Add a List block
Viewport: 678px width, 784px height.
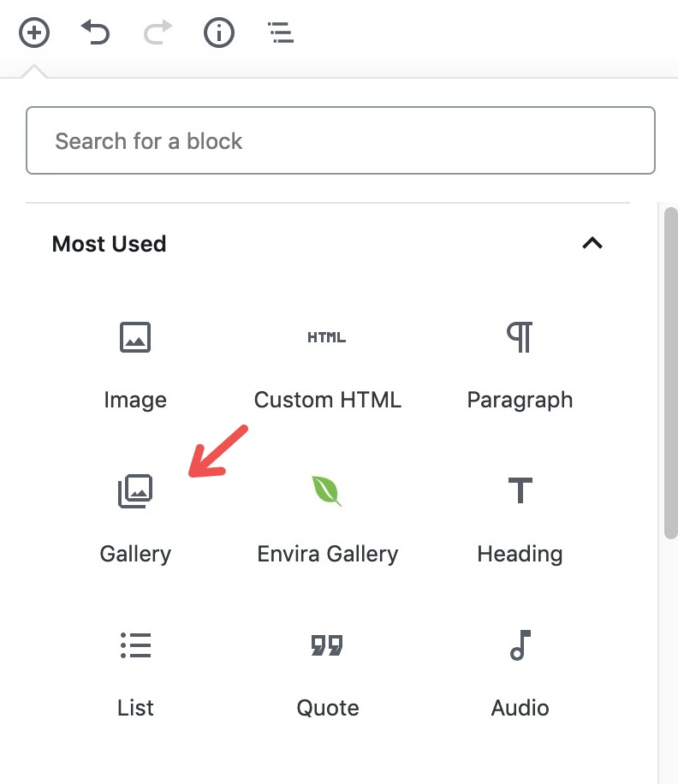tap(135, 674)
